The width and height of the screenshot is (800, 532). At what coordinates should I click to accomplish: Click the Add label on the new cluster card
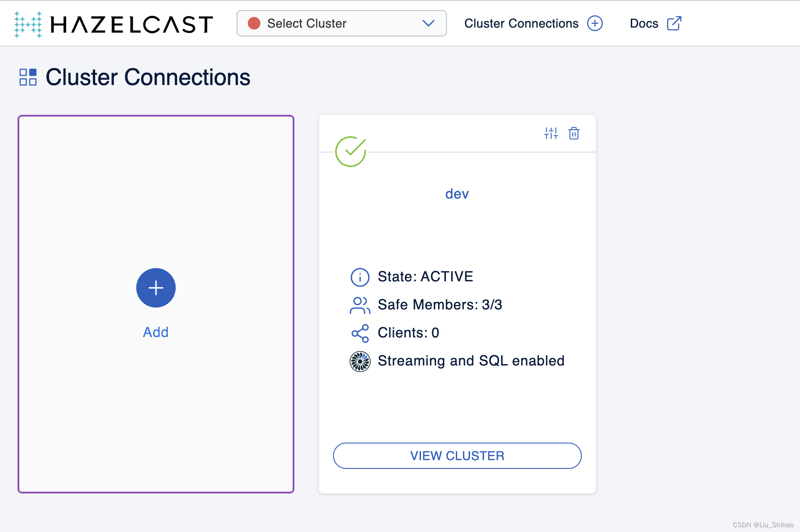[x=156, y=332]
